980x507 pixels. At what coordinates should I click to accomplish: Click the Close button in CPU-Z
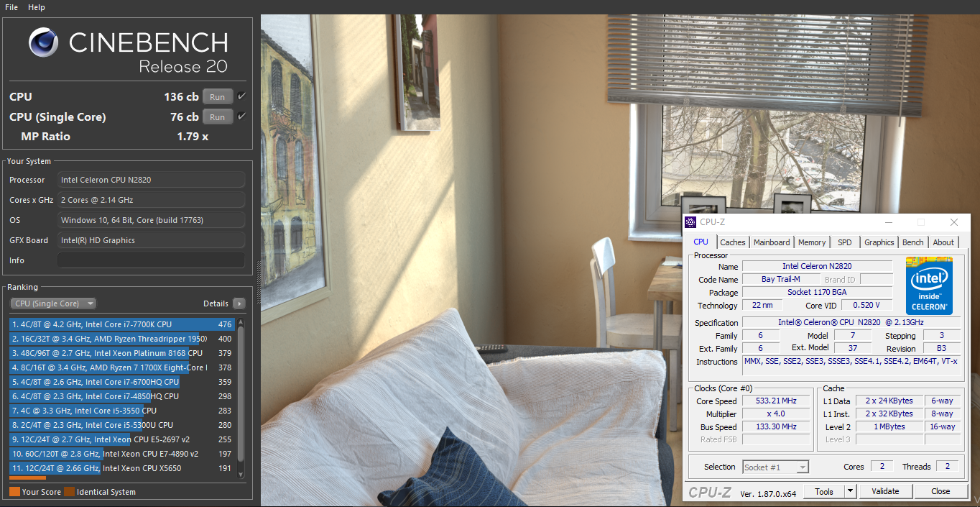(x=940, y=491)
